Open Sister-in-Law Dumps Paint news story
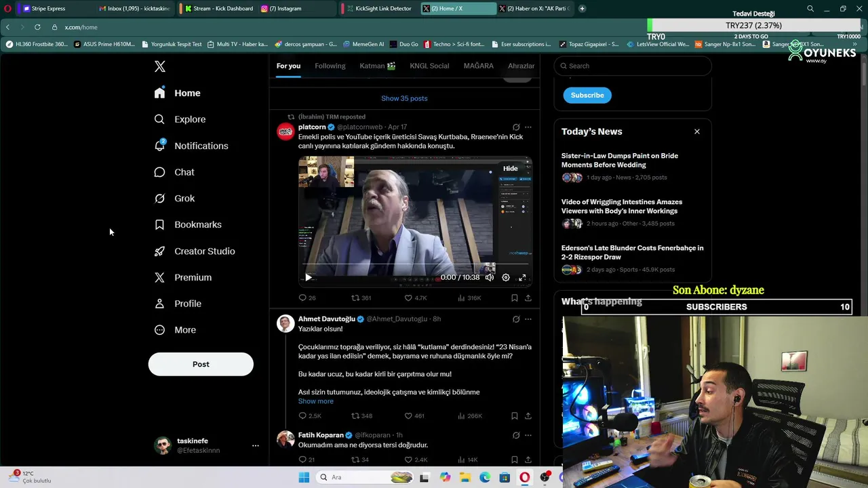The height and width of the screenshot is (488, 868). tap(620, 160)
